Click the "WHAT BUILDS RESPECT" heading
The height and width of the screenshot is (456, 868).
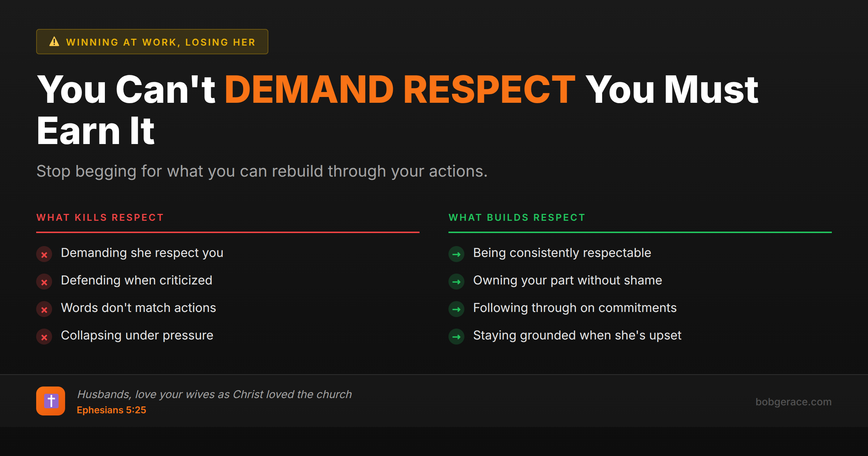click(x=517, y=218)
